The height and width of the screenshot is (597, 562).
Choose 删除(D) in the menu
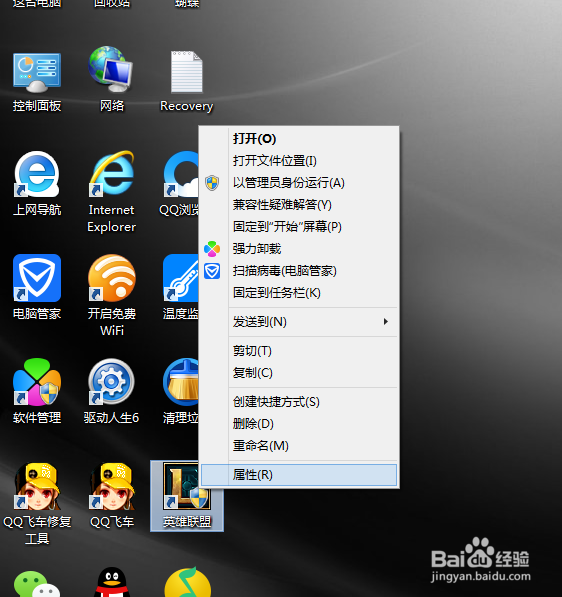[299, 424]
